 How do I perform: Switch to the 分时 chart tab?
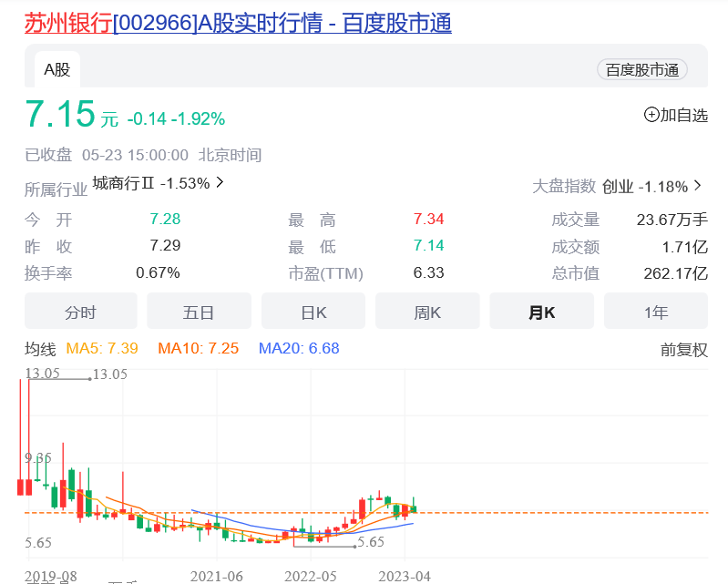point(81,312)
